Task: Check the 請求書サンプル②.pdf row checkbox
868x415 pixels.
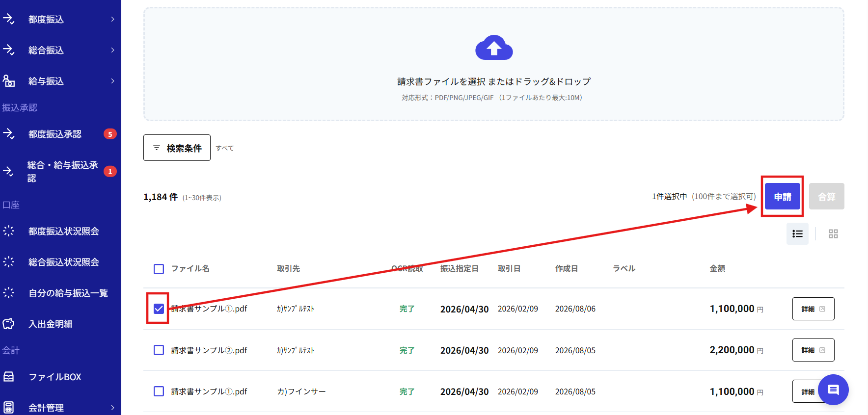Action: pyautogui.click(x=159, y=350)
